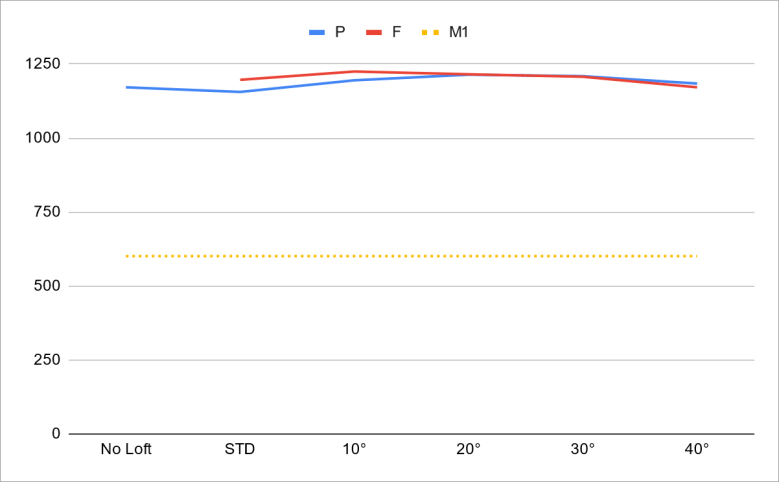Select the "20°" x-axis label
779x482 pixels.
[468, 450]
